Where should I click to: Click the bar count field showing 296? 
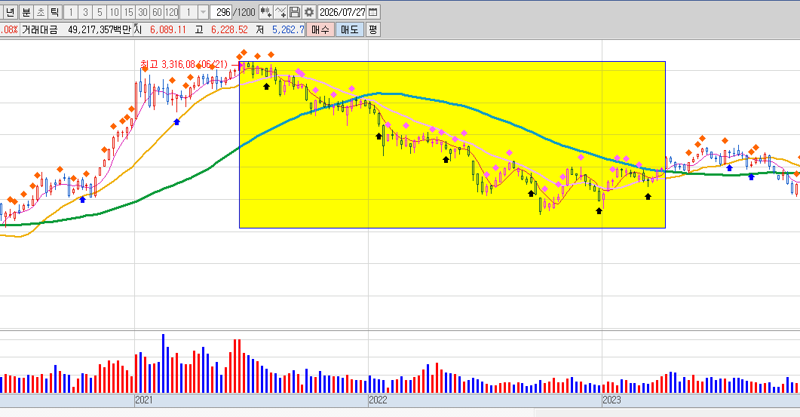click(x=221, y=12)
